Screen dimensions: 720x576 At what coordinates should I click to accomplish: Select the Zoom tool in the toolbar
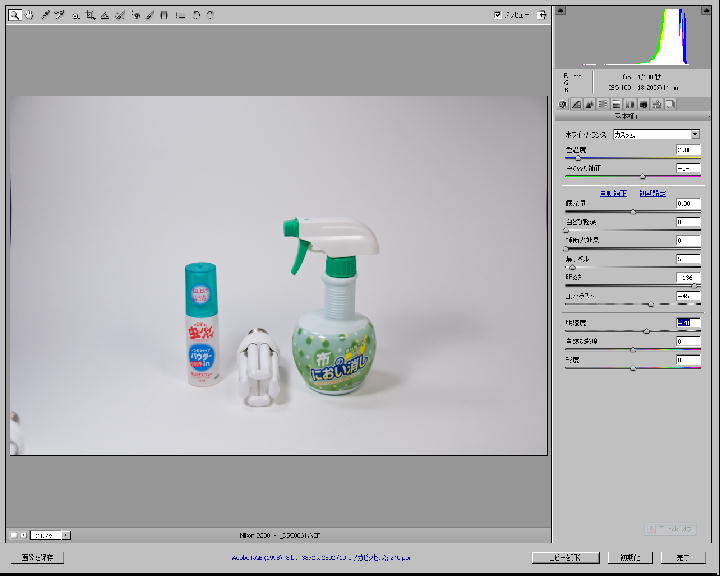pyautogui.click(x=14, y=15)
